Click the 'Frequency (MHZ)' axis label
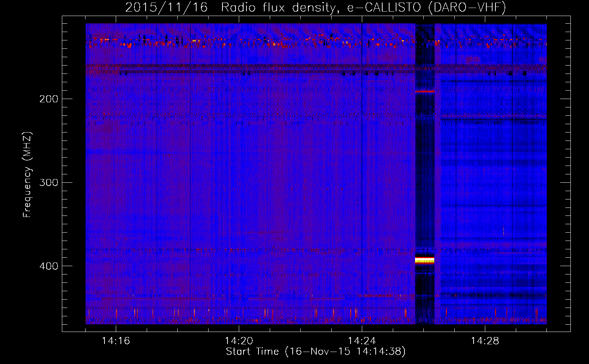Image resolution: width=589 pixels, height=364 pixels. click(x=27, y=175)
